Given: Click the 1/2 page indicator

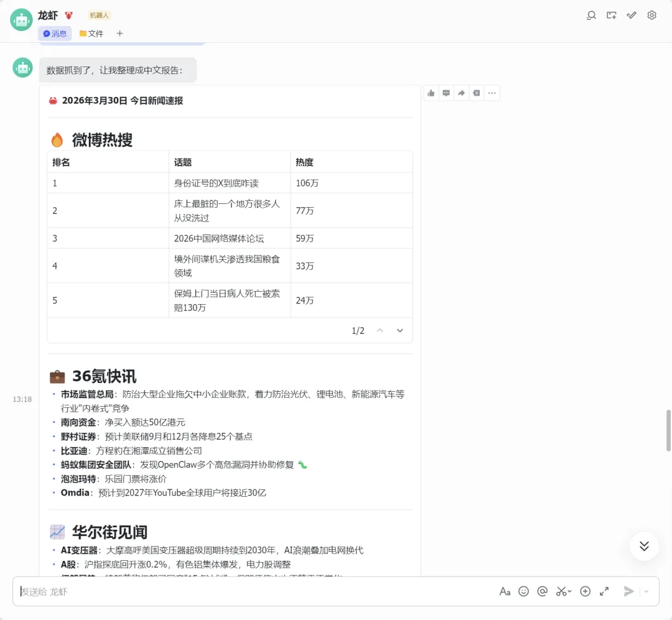Looking at the screenshot, I should [x=358, y=331].
